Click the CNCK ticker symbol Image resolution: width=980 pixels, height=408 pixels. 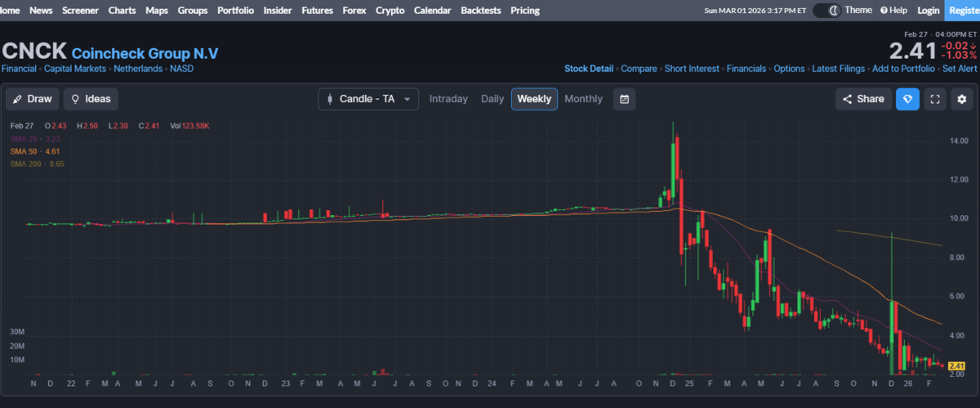tap(34, 52)
